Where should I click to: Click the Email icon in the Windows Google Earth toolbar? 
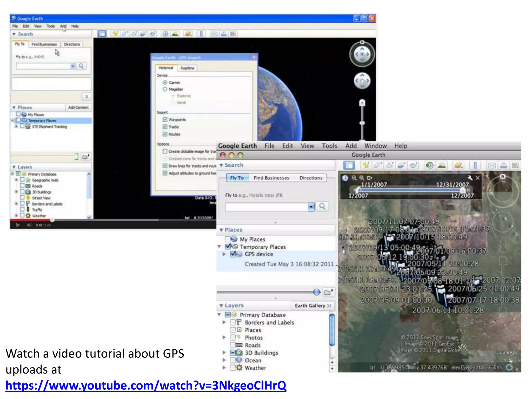click(214, 34)
